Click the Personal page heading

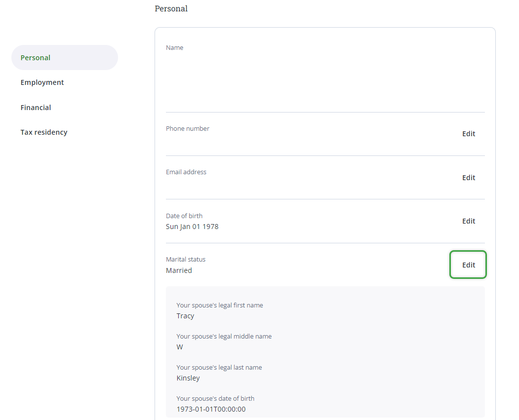click(x=171, y=8)
